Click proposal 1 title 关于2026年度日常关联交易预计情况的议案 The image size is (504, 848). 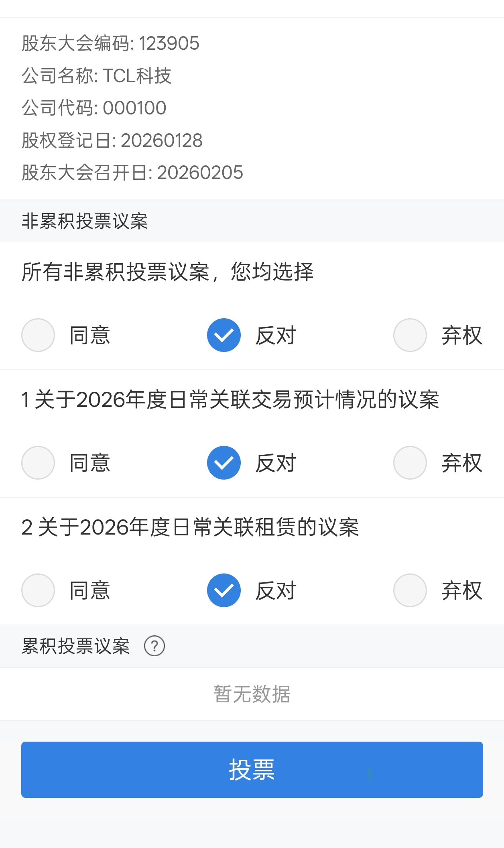[230, 400]
